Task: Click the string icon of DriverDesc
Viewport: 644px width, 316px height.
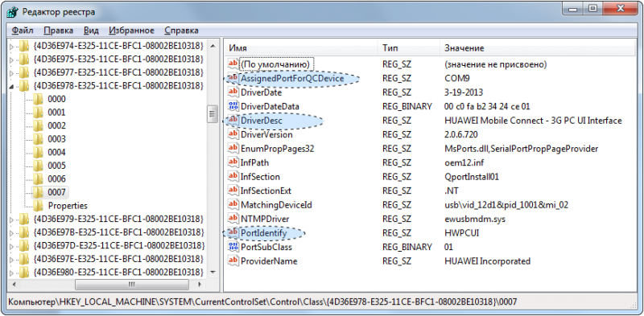Action: (x=233, y=121)
